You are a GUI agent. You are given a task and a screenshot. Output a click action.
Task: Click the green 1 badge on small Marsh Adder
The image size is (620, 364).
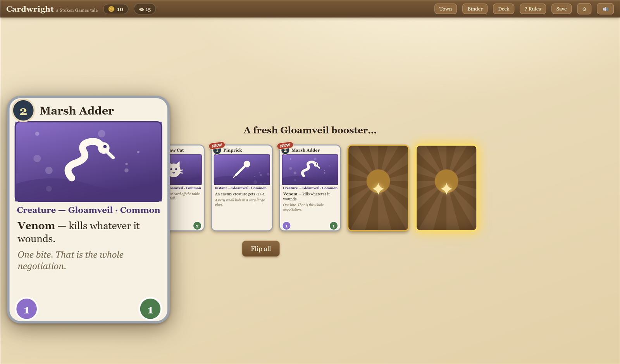[334, 226]
